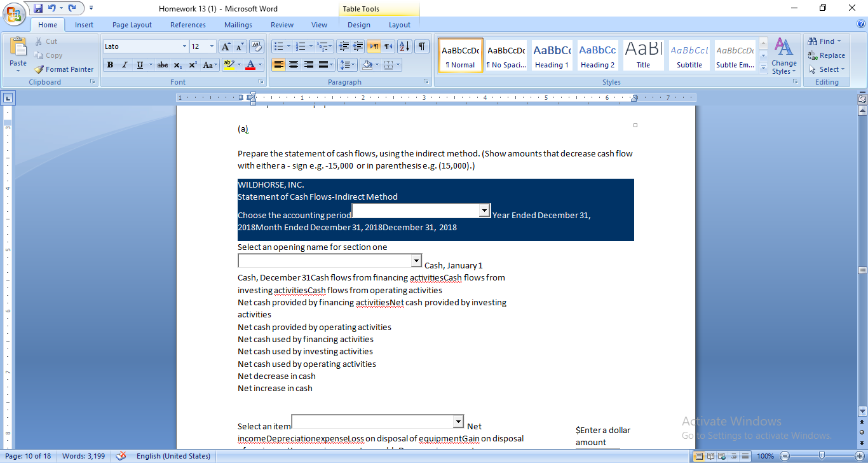The image size is (868, 463).
Task: Open the accounting period dropdown in the table
Action: click(x=485, y=210)
